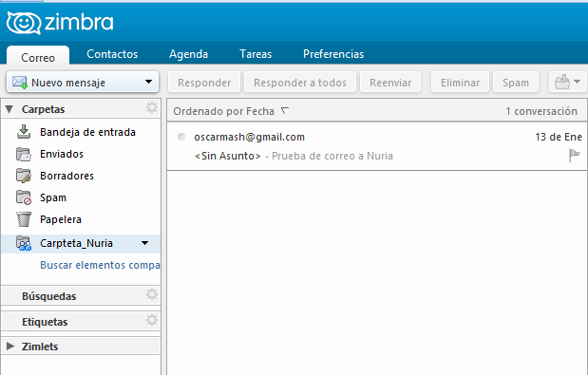
Task: Click the Nuevo mensaje envelope icon
Action: (x=20, y=82)
